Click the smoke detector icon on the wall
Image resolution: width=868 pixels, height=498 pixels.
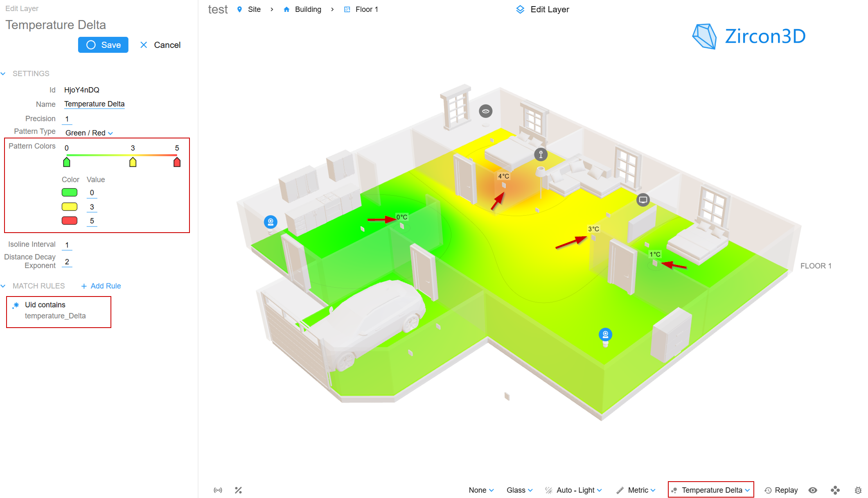pos(486,111)
